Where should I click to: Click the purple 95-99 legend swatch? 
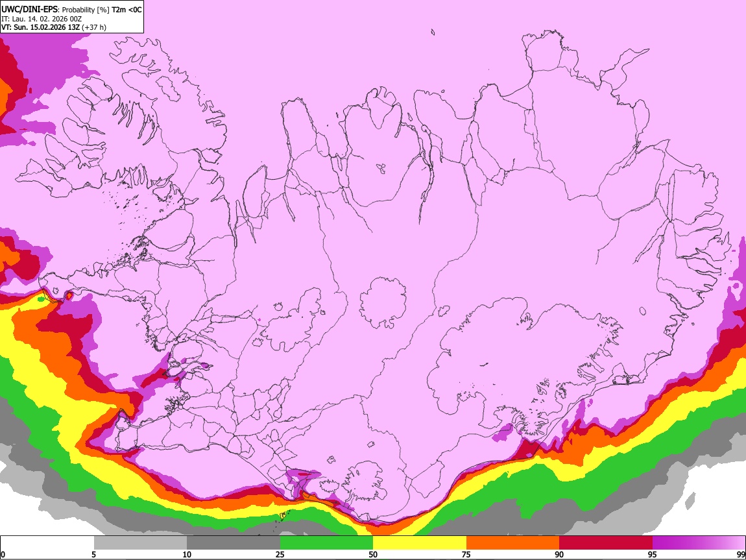tap(699, 543)
